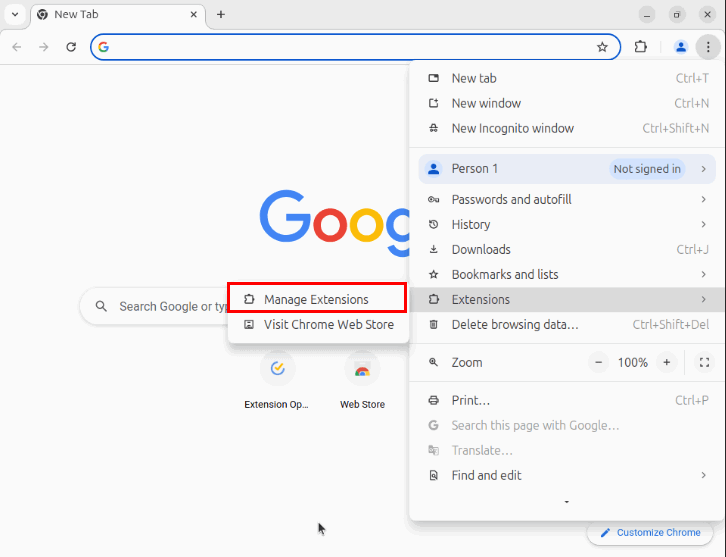The width and height of the screenshot is (726, 557).
Task: Choose New window from the menu
Action: [x=567, y=103]
